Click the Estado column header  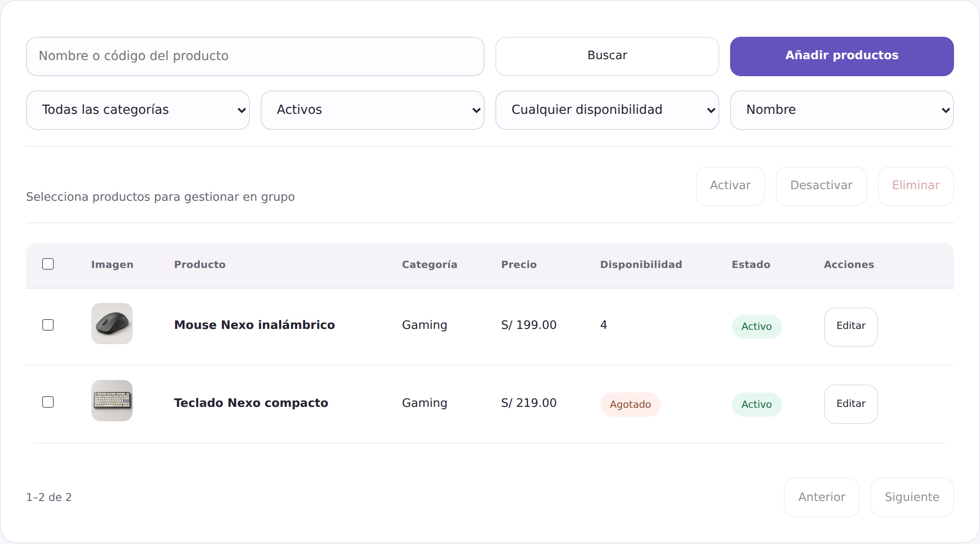click(x=751, y=264)
